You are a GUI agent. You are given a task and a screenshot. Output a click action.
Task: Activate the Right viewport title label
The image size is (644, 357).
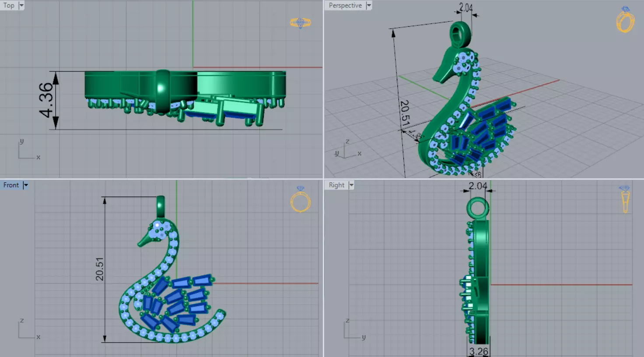tap(336, 185)
